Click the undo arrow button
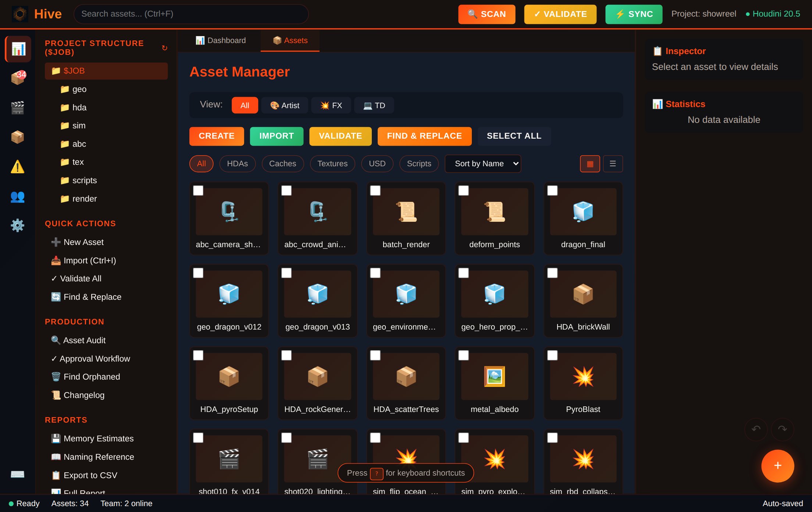 (756, 429)
